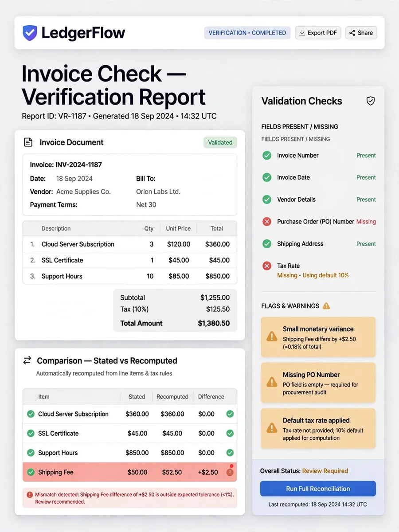Click the red alert icon on Shipping Fee difference
The width and height of the screenshot is (399, 532).
[x=230, y=473]
